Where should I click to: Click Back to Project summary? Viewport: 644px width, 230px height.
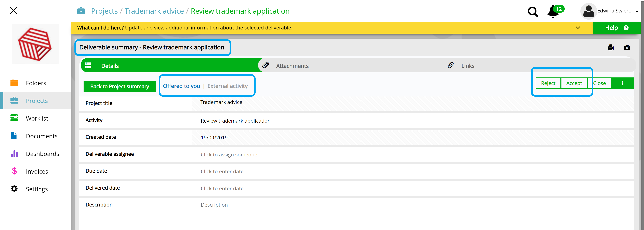coord(119,86)
